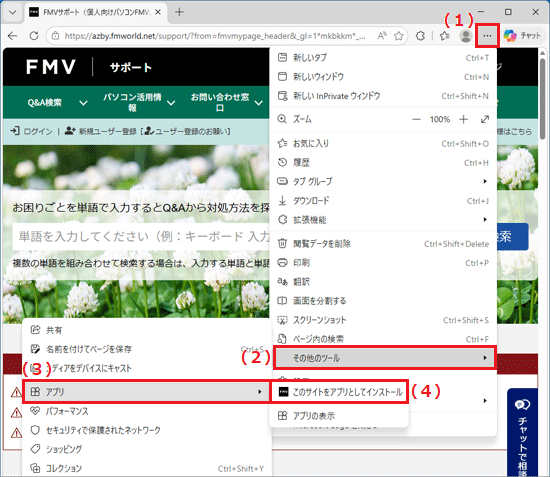The image size is (550, 477).
Task: Open the Extensions puzzle icon in the toolbar
Action: pos(420,35)
